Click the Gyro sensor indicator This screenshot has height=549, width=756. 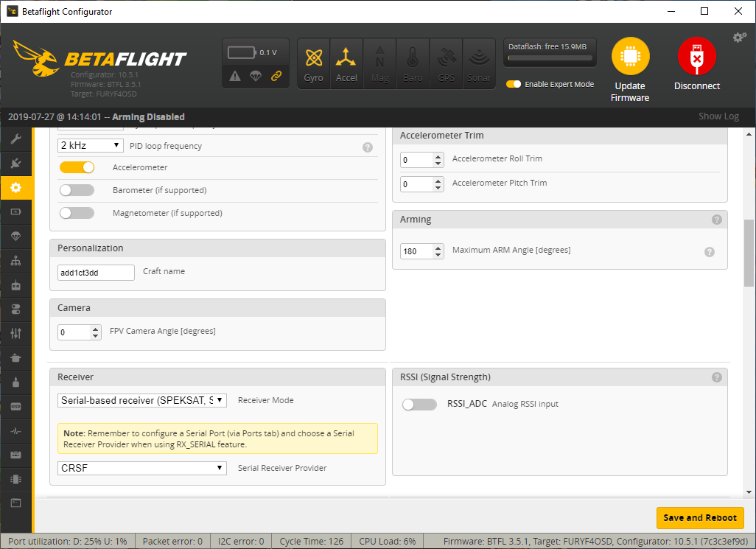(x=313, y=64)
